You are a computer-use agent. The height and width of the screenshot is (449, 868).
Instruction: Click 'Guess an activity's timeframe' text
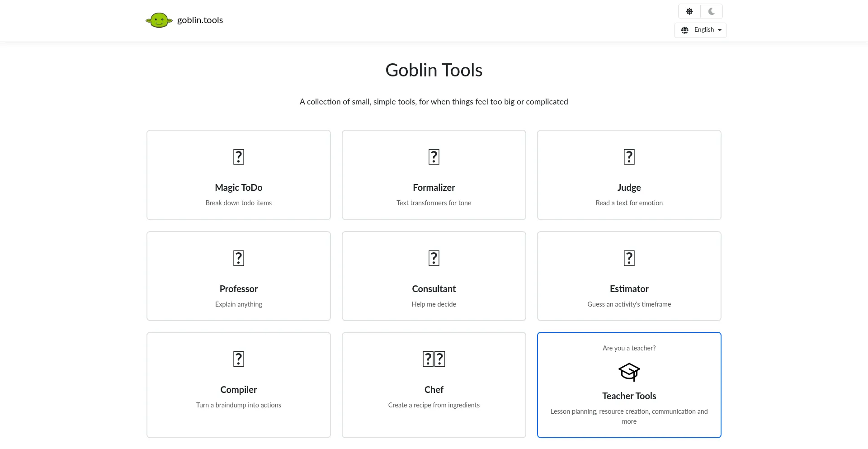(x=629, y=304)
